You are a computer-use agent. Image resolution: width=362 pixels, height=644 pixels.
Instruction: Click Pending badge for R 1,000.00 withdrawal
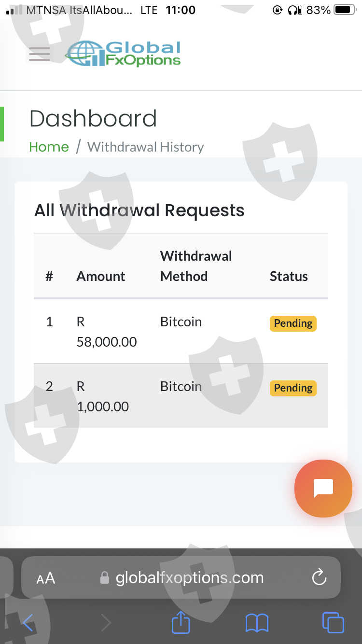293,388
